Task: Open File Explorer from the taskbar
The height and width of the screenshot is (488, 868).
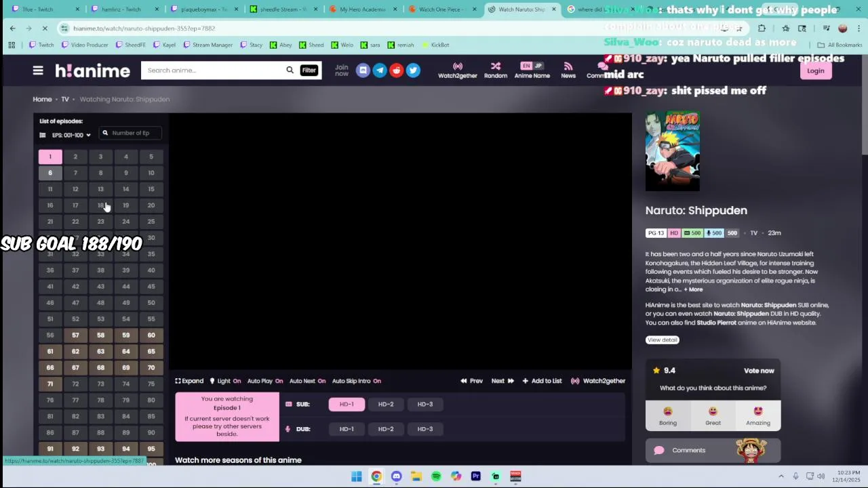Action: click(x=416, y=476)
